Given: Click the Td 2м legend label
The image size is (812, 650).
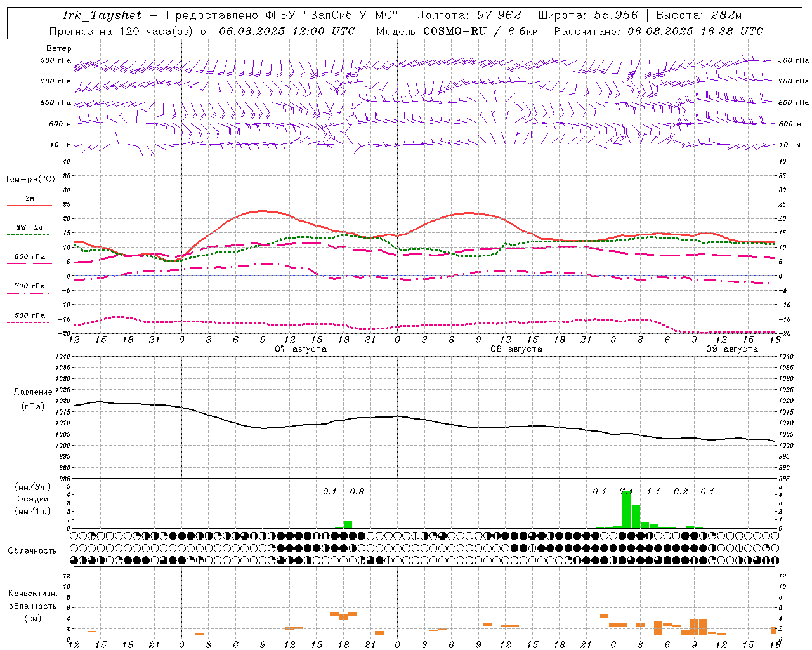Looking at the screenshot, I should [x=29, y=227].
